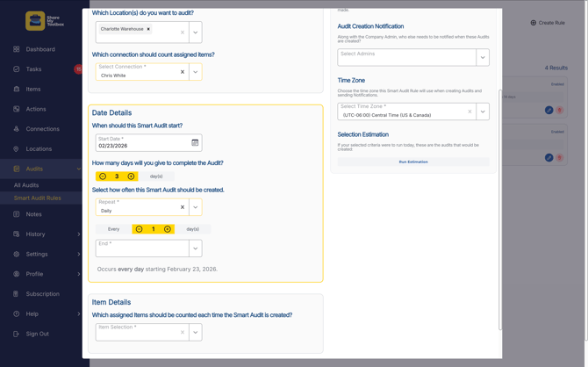This screenshot has width=588, height=367.
Task: Click the Tasks red notification badge
Action: tap(78, 69)
